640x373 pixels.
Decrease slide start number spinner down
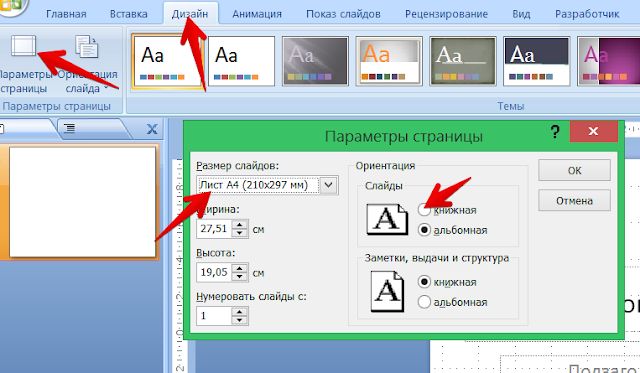click(x=240, y=320)
